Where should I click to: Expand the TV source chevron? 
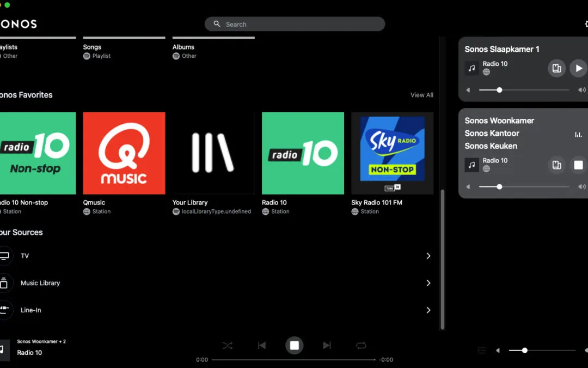coord(428,256)
